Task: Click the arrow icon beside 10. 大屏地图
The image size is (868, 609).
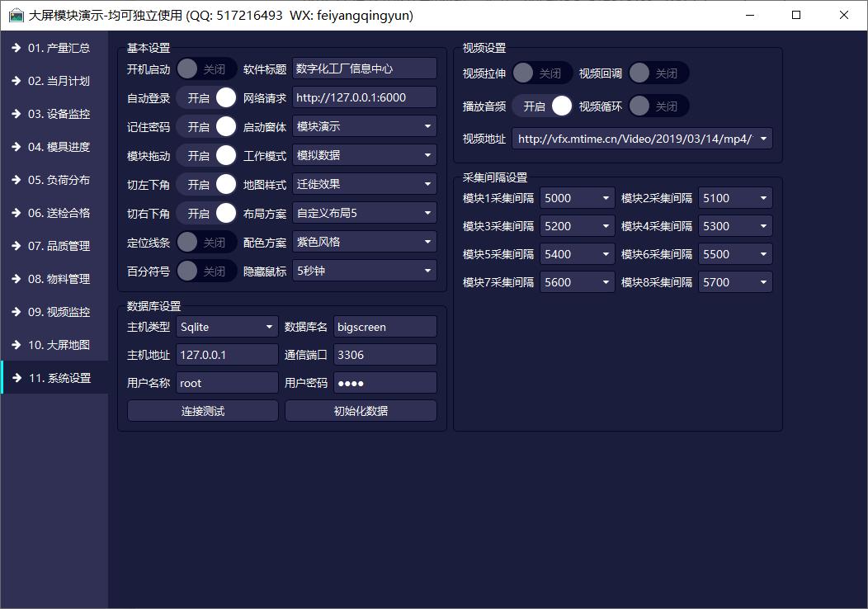Action: (16, 345)
